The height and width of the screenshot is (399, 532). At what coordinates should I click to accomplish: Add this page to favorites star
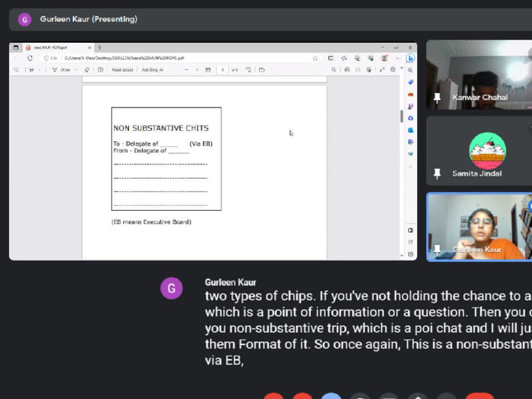coord(315,58)
